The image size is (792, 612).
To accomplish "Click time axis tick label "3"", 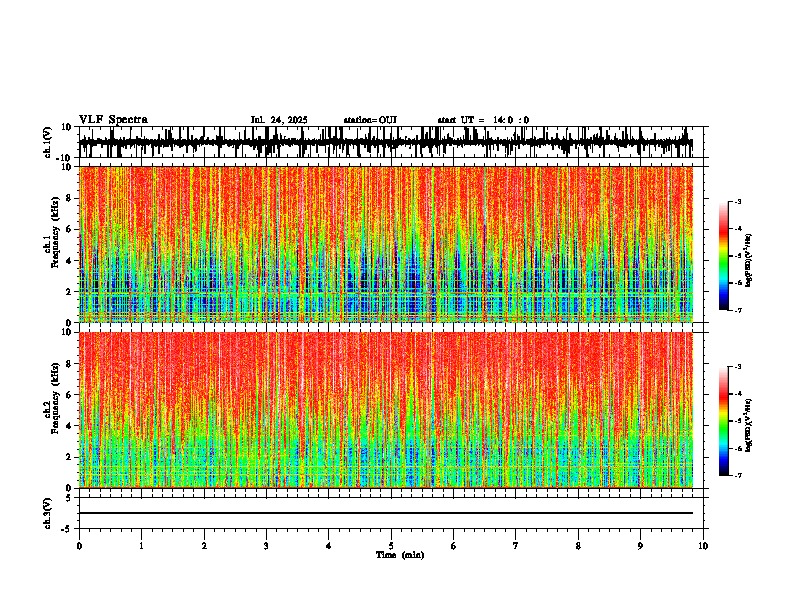I will [x=266, y=546].
